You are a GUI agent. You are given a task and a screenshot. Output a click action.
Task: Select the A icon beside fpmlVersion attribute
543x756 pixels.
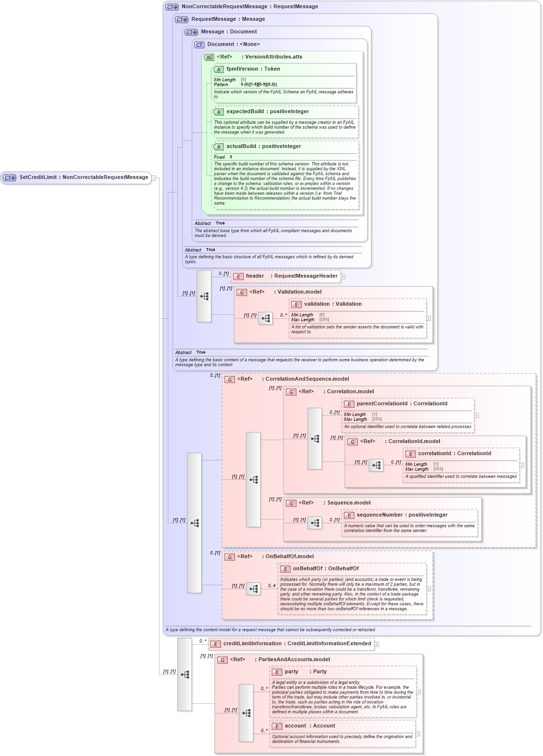point(219,69)
